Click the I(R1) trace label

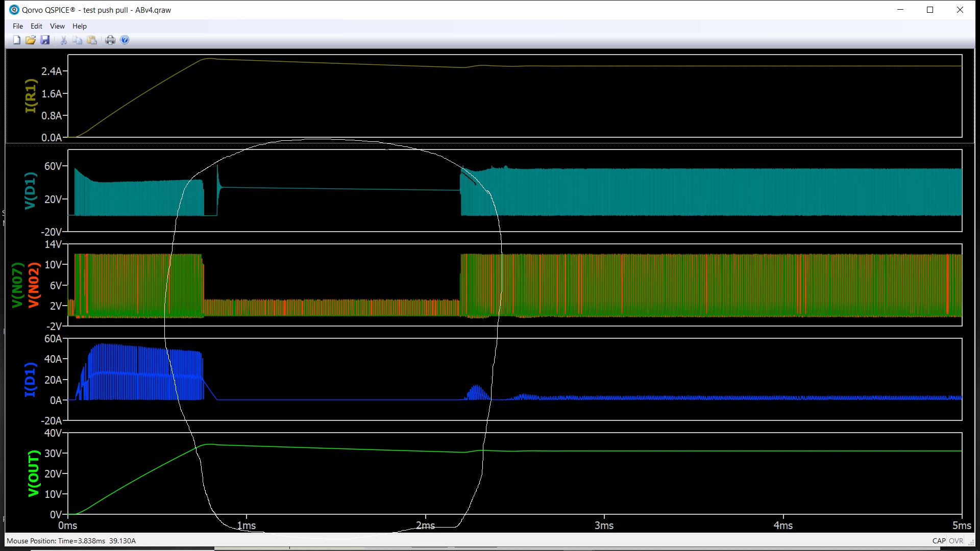31,96
